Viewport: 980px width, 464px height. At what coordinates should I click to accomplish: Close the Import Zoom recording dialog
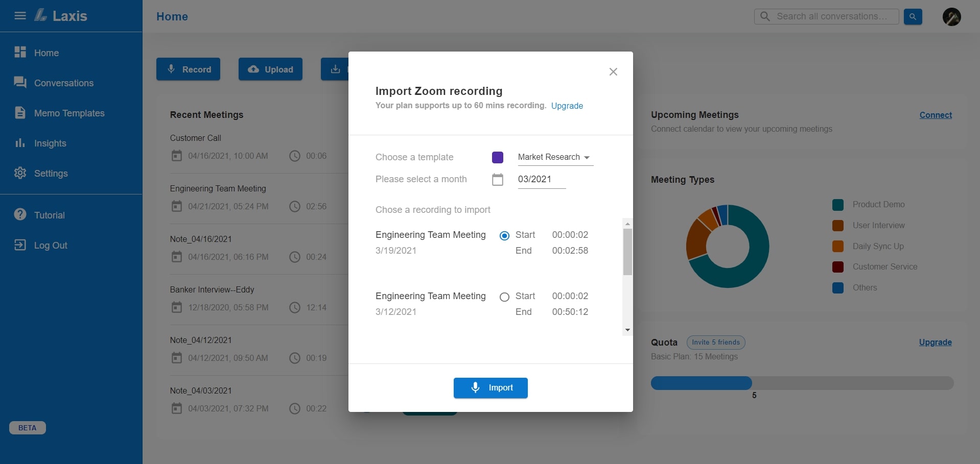coord(613,72)
